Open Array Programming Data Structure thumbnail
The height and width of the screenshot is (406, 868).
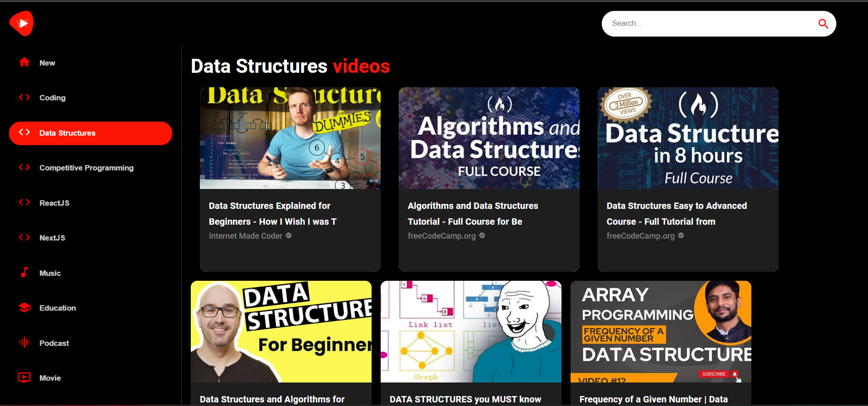click(661, 331)
